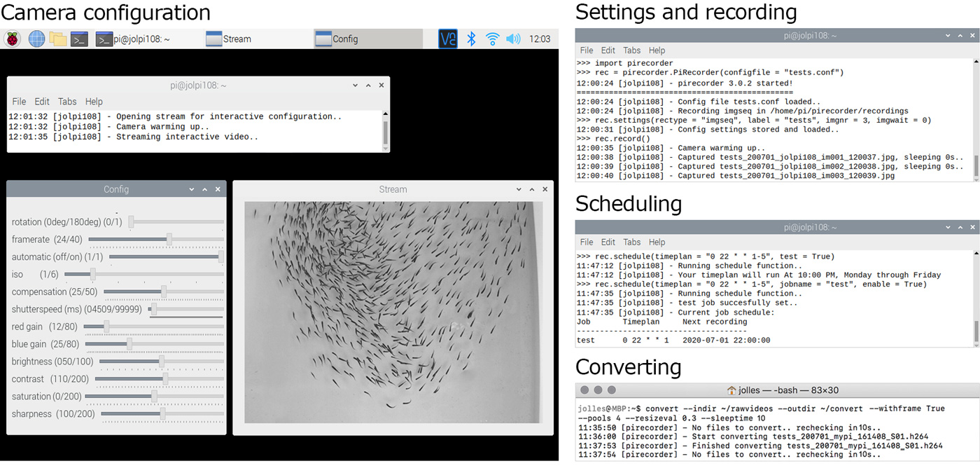Click 'rec.record()' line in recording terminal
The height and width of the screenshot is (466, 980).
point(613,139)
